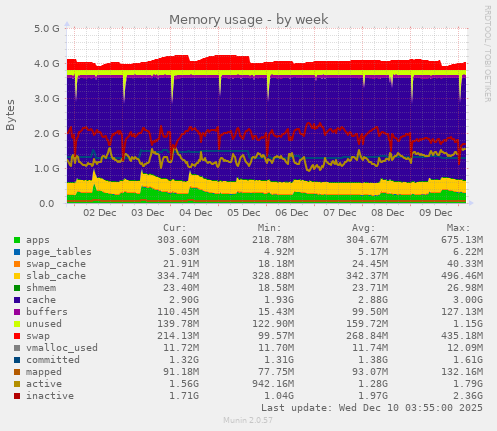Click the active min value 942.16M
This screenshot has width=497, height=431.
pyautogui.click(x=273, y=384)
